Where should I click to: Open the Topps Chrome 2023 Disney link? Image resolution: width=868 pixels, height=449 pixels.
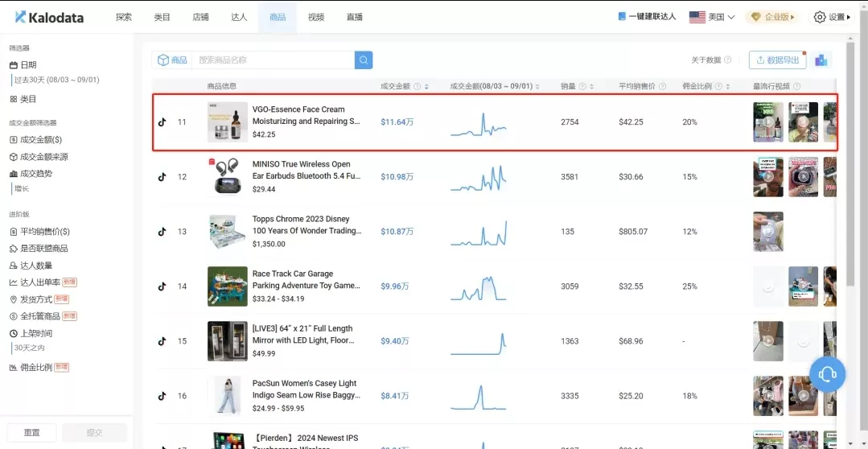pos(306,224)
